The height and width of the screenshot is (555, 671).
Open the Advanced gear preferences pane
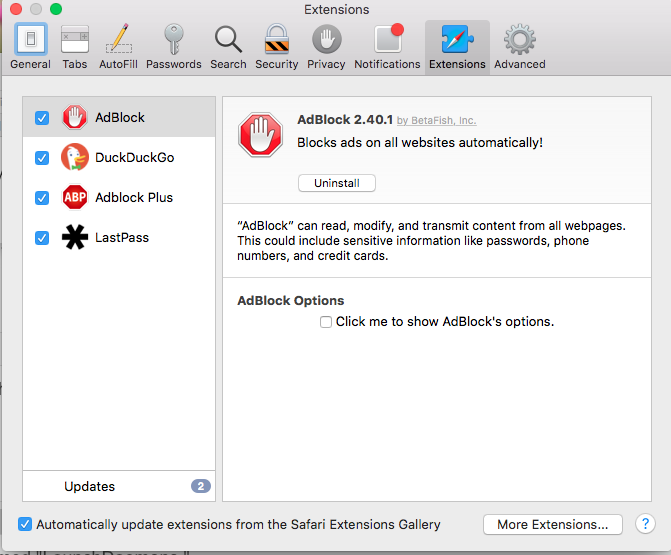[x=520, y=47]
